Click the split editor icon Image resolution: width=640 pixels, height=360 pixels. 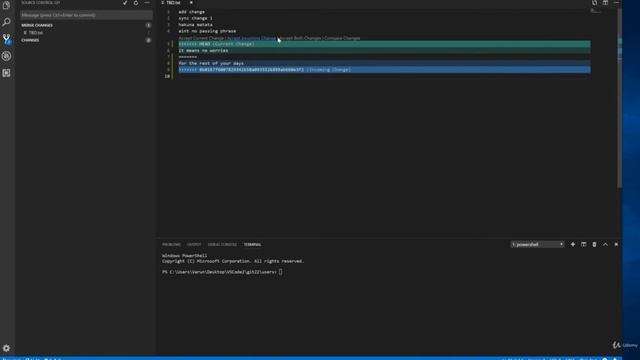(x=605, y=3)
